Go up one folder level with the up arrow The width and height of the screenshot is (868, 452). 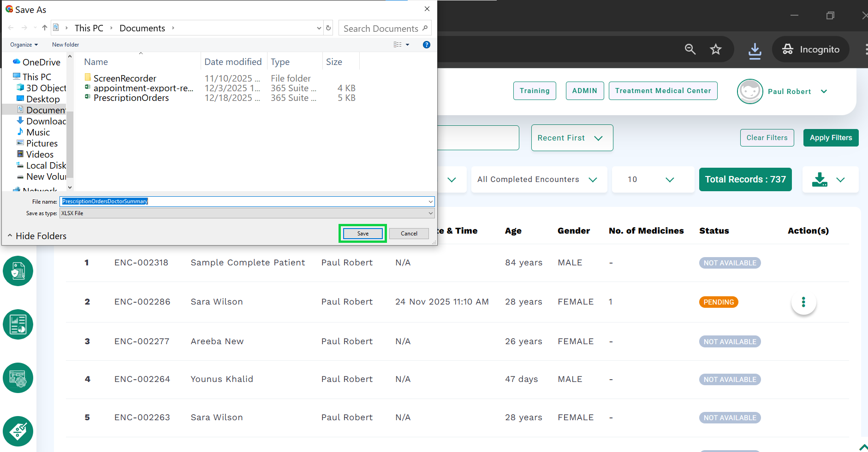[x=45, y=28]
